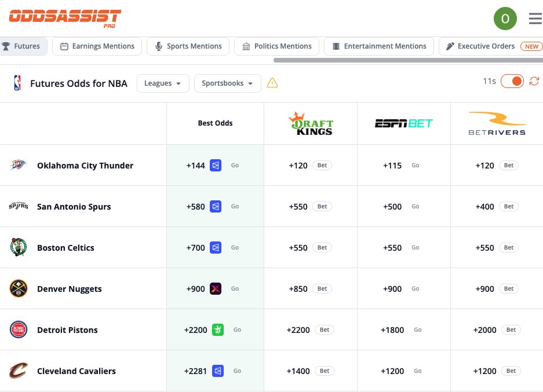The width and height of the screenshot is (543, 392).
Task: Click Go next to Oklahoma City Thunder
Action: 235,165
